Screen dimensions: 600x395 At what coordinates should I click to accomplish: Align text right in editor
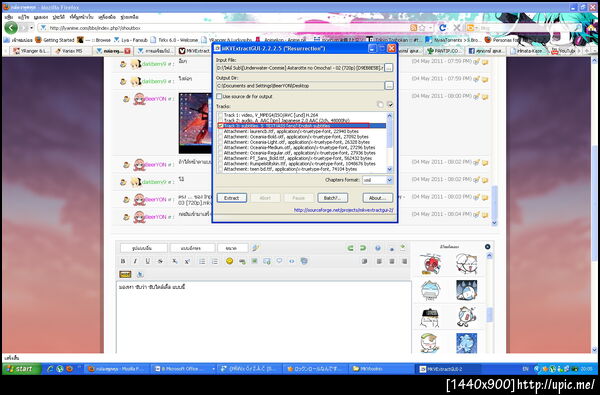point(404,261)
